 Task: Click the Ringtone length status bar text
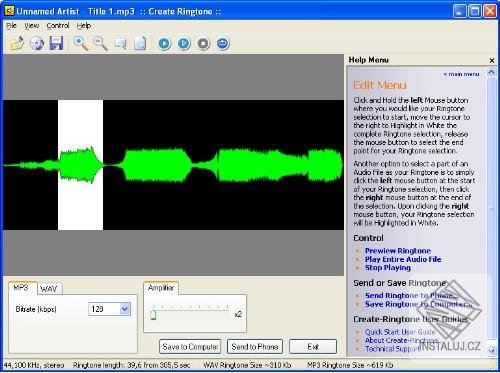tap(131, 365)
